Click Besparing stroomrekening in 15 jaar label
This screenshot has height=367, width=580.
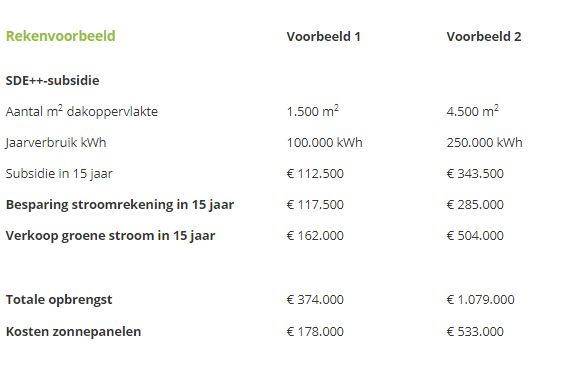click(120, 205)
